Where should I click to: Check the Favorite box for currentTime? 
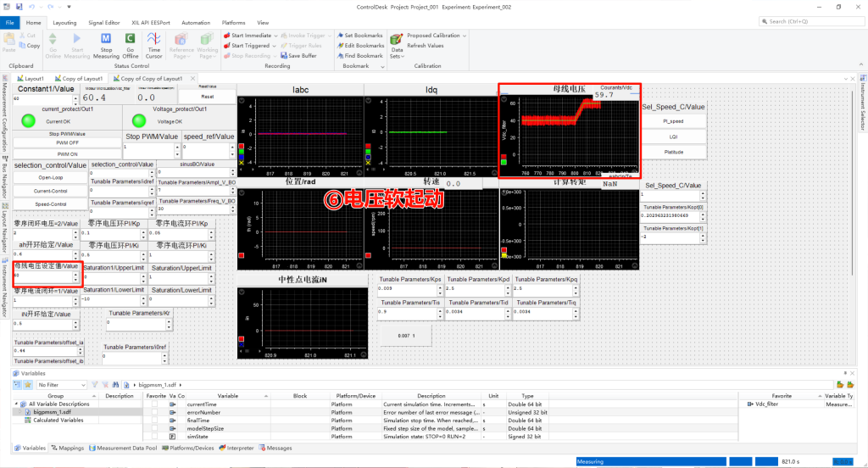coord(154,404)
